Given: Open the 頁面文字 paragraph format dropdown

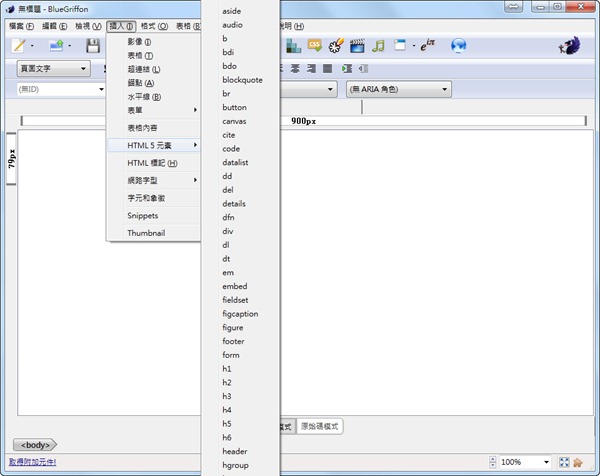Looking at the screenshot, I should 52,68.
